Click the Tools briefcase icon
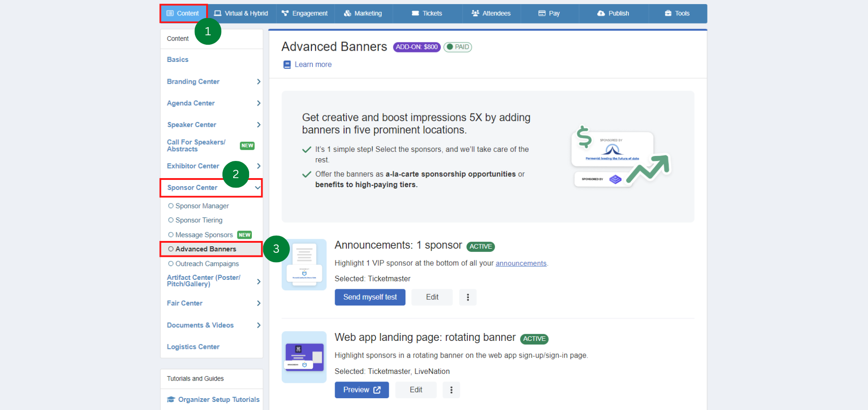The height and width of the screenshot is (410, 868). (x=668, y=14)
